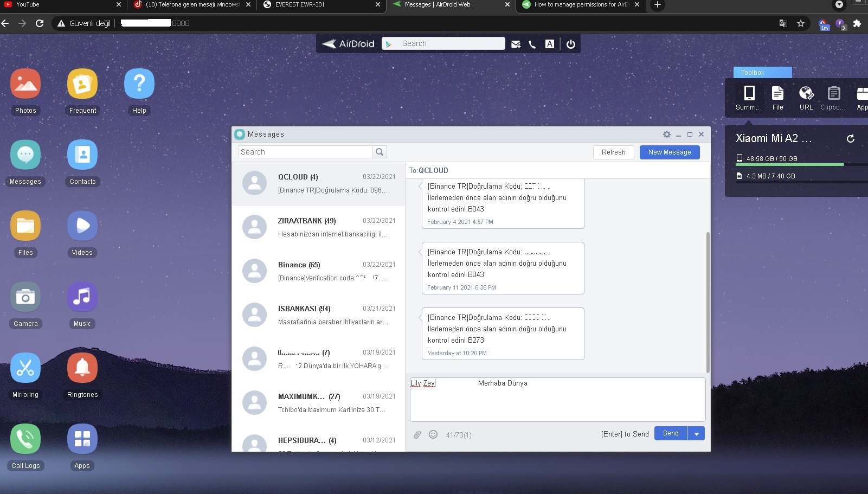Open the URL tool in Toolbox

click(x=806, y=98)
